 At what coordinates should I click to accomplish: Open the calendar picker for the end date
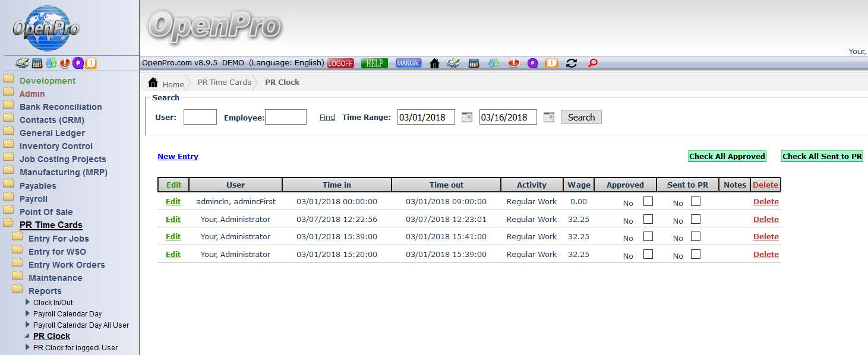(549, 117)
